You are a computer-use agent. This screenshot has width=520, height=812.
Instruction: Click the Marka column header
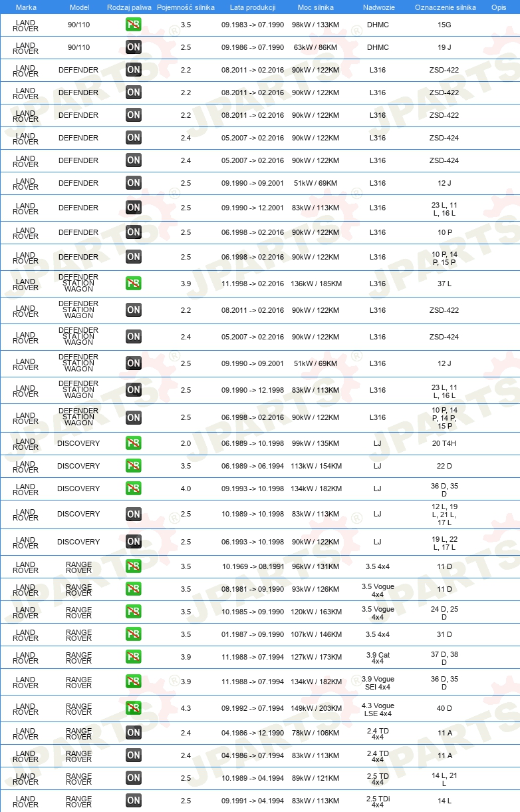26,7
